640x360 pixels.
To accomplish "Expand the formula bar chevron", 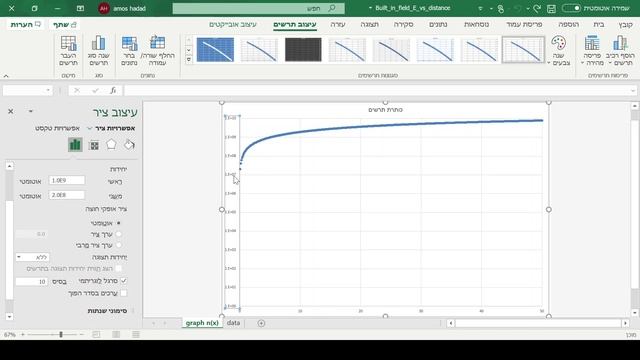I will (x=633, y=91).
